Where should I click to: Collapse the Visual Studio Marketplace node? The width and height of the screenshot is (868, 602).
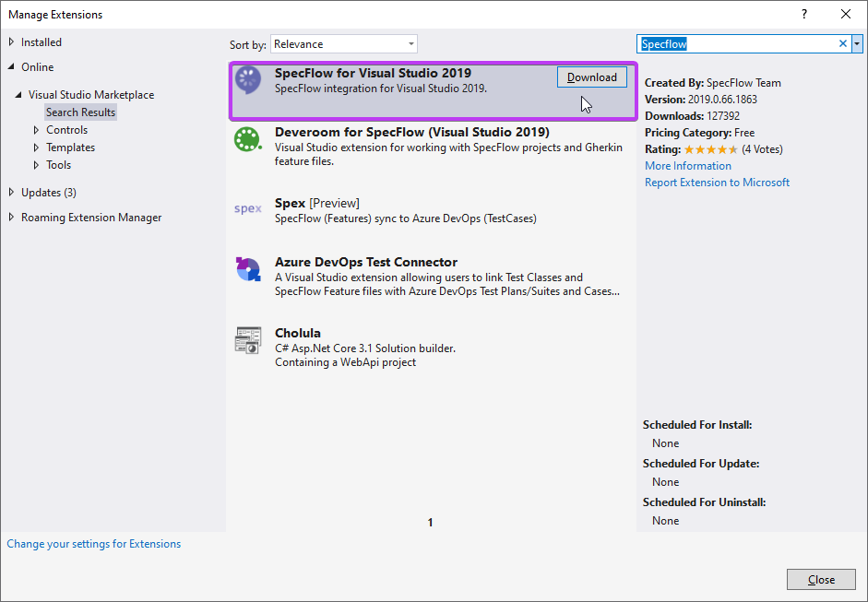[x=18, y=95]
